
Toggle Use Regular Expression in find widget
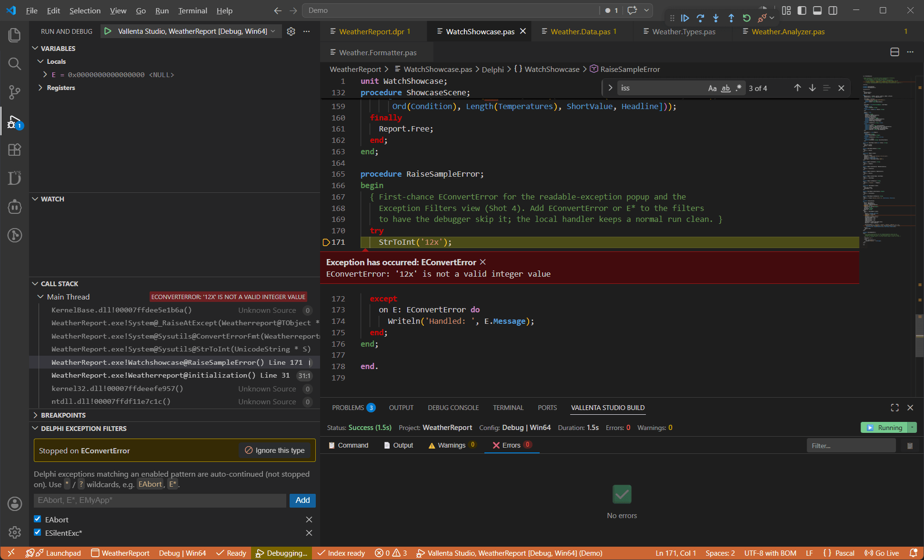(739, 88)
